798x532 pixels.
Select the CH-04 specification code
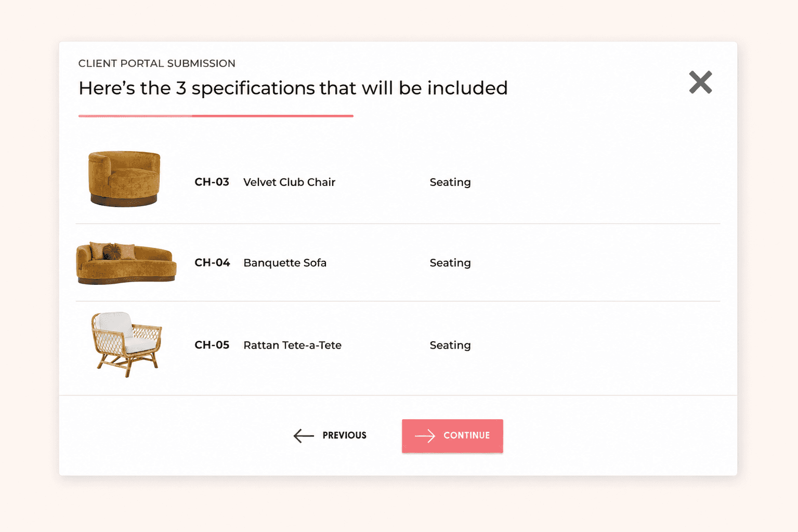(x=212, y=262)
